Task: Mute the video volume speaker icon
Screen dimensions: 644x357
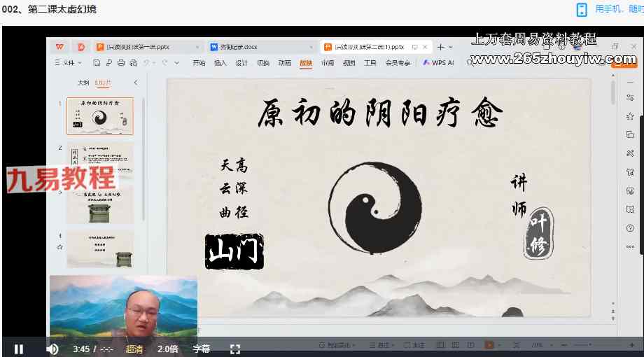Action: click(52, 349)
